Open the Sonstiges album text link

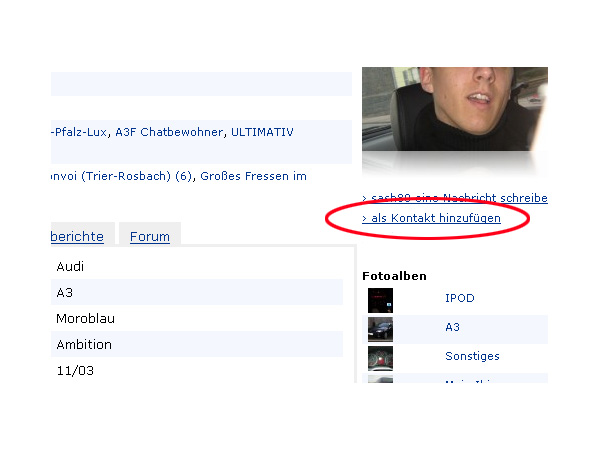pos(471,356)
